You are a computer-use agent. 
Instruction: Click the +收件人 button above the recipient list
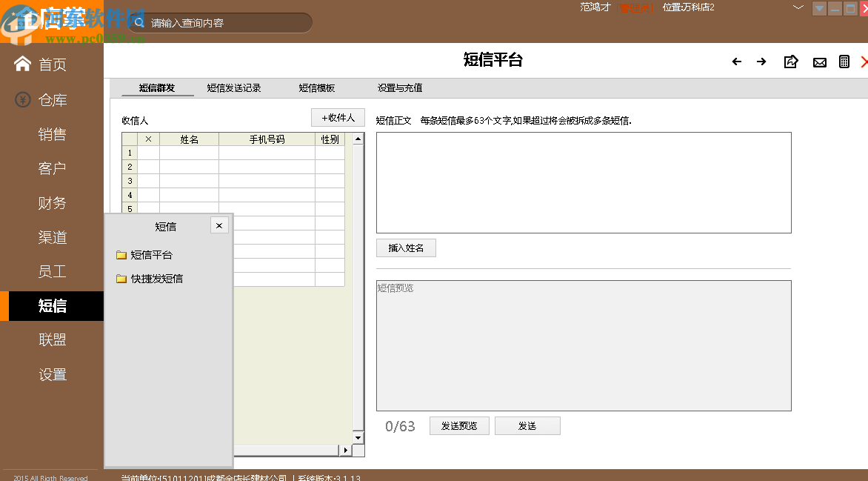point(337,117)
